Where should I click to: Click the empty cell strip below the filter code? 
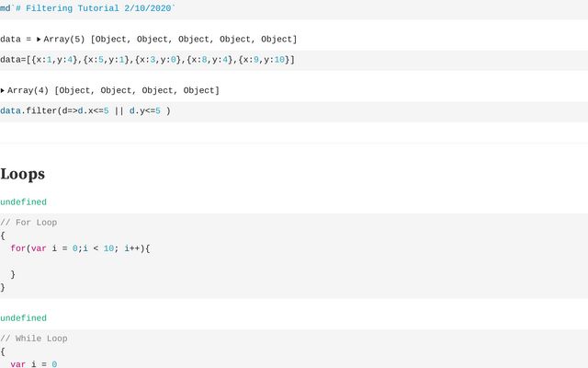point(294,132)
